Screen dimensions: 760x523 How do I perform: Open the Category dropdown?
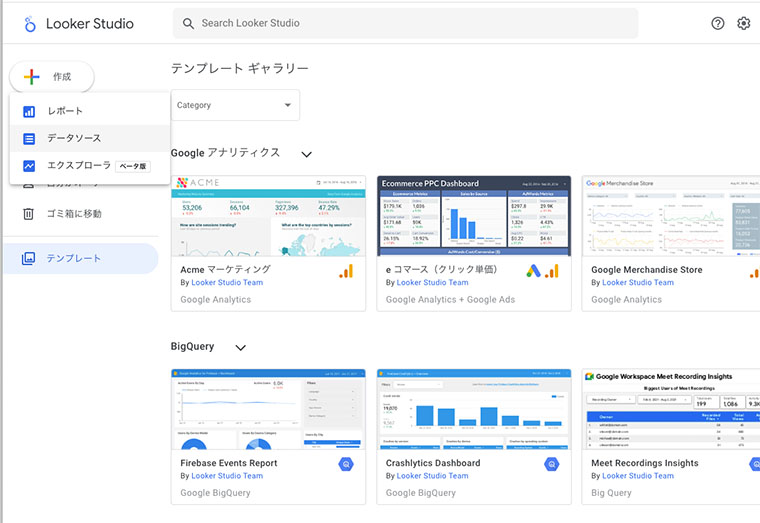pyautogui.click(x=235, y=105)
